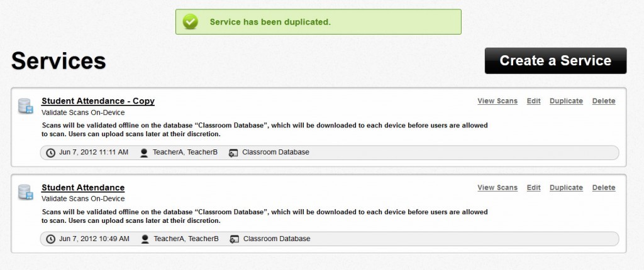Screen dimensions: 644x270
Task: Duplicate the original Student Attendance service
Action: (x=567, y=188)
